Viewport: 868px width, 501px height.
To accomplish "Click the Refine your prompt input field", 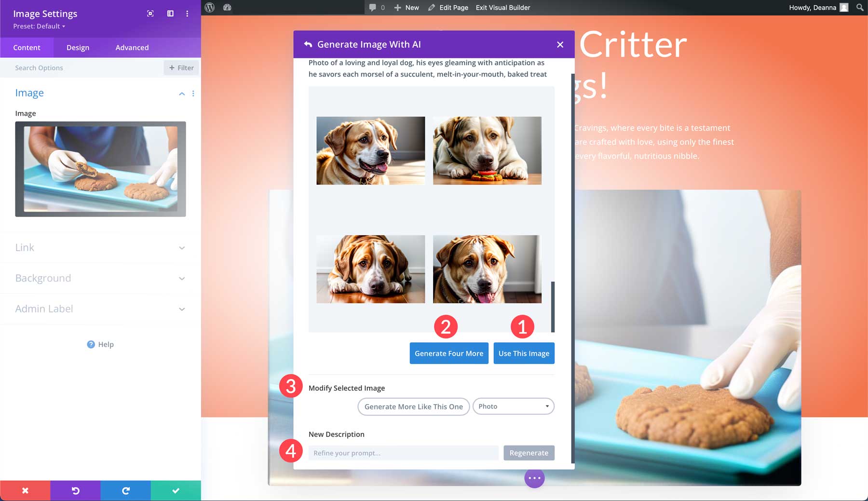I will click(404, 453).
